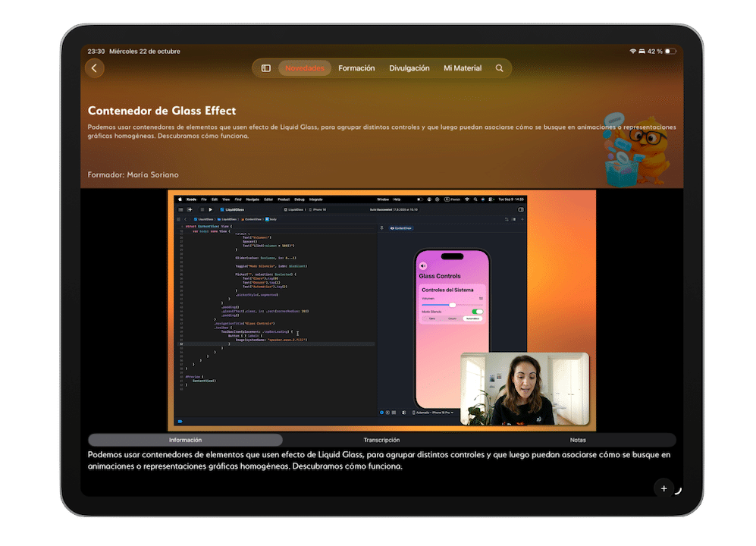Viewport: 756px width, 546px height.
Task: Select the Novedades tab
Action: (305, 68)
